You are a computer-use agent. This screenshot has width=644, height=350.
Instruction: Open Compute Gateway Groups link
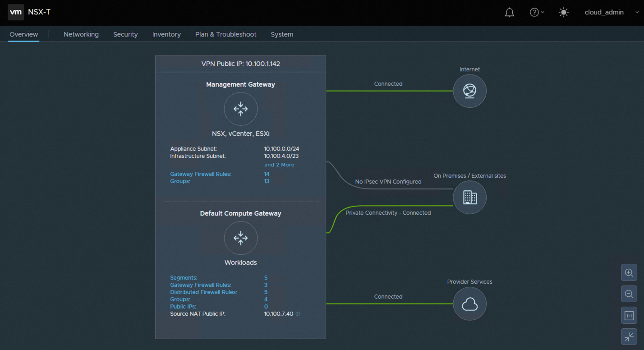180,299
